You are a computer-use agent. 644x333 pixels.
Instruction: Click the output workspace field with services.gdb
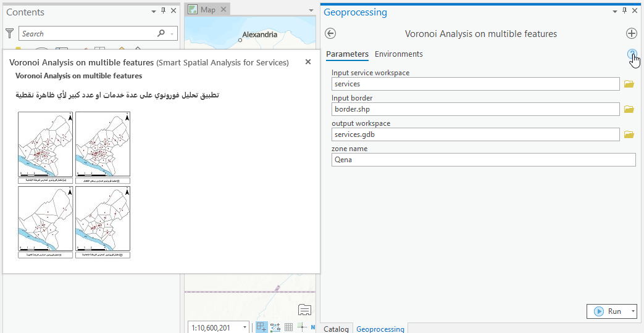(475, 134)
